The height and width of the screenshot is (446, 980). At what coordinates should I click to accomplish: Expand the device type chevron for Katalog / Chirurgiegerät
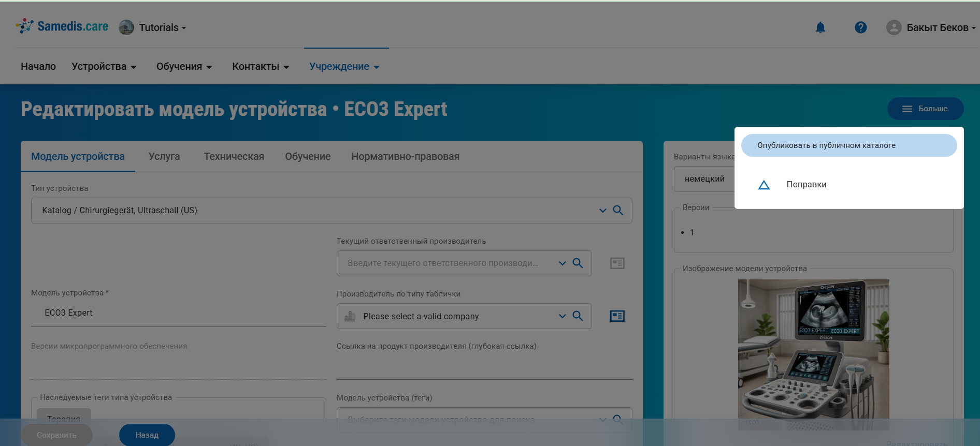pyautogui.click(x=602, y=211)
